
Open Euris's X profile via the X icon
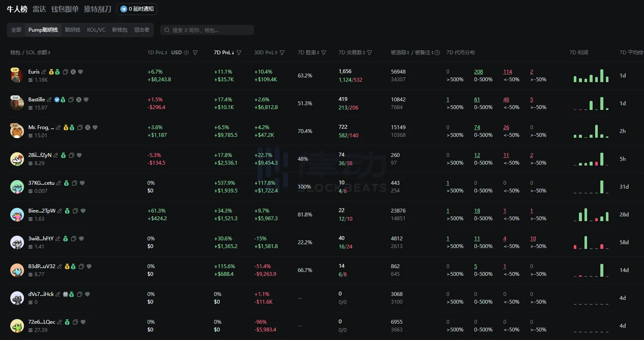click(73, 72)
